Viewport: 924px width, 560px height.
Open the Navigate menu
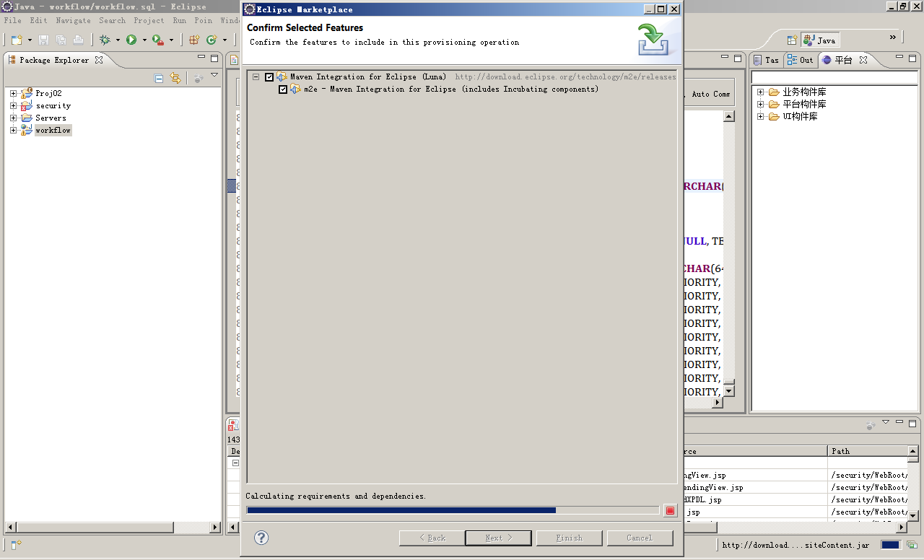tap(74, 21)
